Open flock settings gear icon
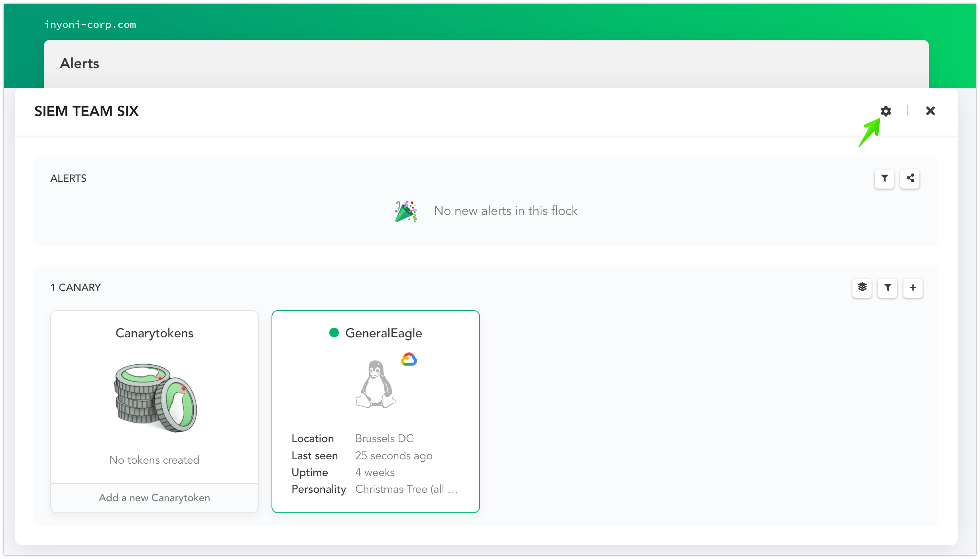The image size is (980, 559). point(886,111)
